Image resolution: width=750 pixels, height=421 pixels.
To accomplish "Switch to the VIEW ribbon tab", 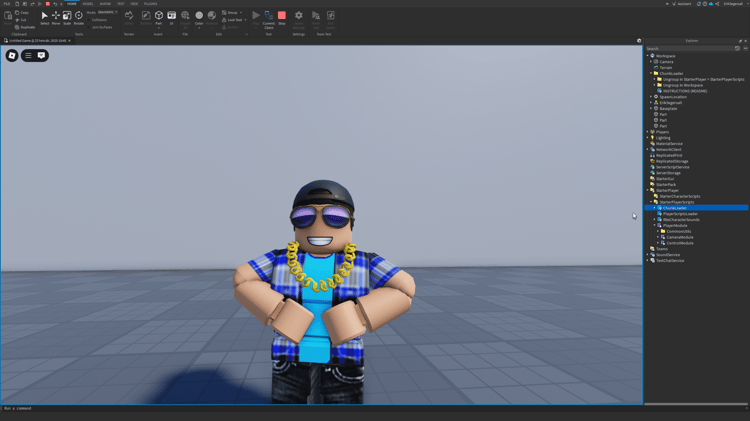I will point(134,4).
